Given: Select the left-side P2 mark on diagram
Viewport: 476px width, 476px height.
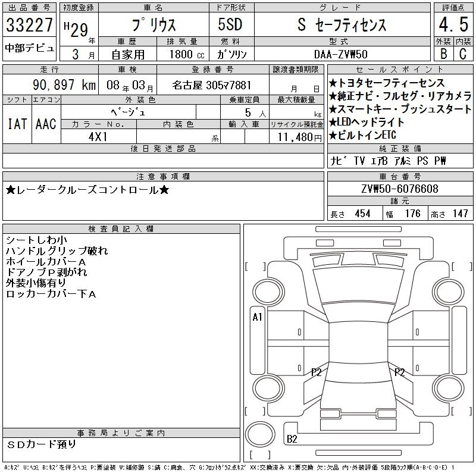Looking at the screenshot, I should coord(317,372).
